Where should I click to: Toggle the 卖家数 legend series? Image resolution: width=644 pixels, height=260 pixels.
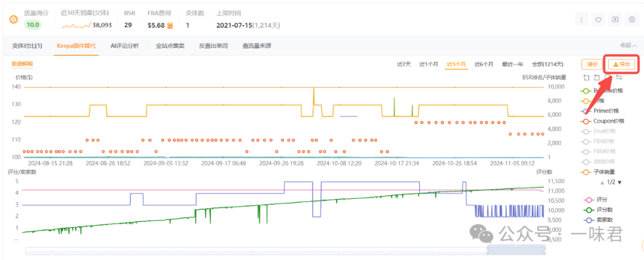pyautogui.click(x=601, y=220)
